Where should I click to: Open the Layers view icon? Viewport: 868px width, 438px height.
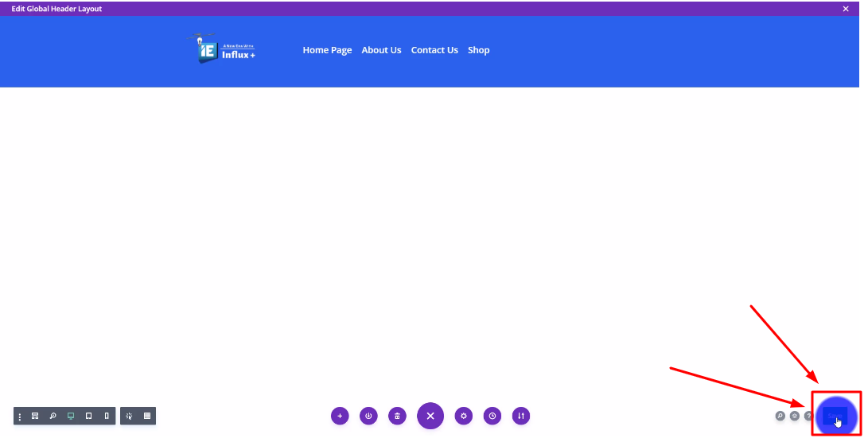tap(794, 416)
